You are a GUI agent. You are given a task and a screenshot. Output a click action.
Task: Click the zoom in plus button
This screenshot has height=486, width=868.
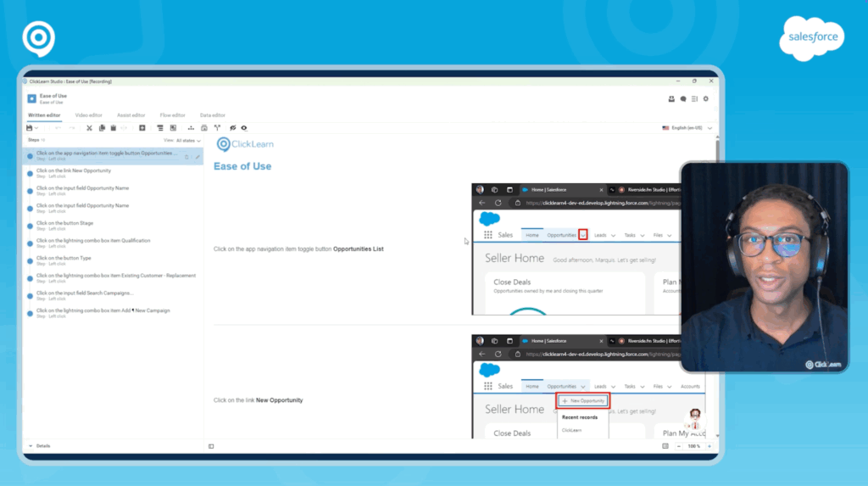pos(709,446)
